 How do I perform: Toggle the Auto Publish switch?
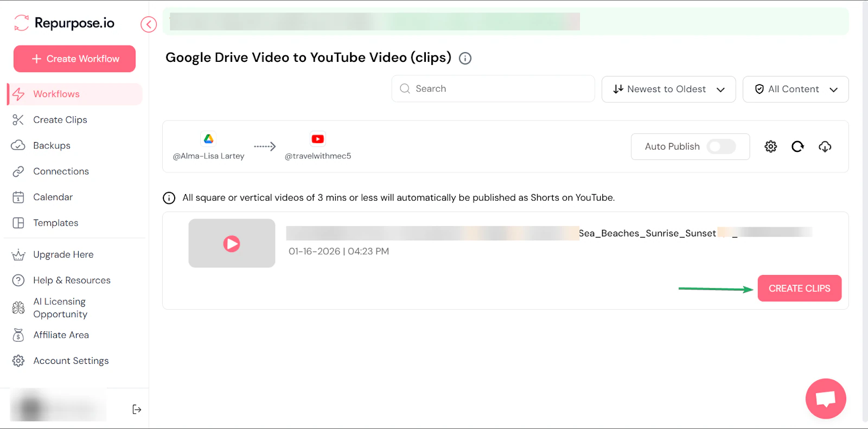click(x=721, y=146)
